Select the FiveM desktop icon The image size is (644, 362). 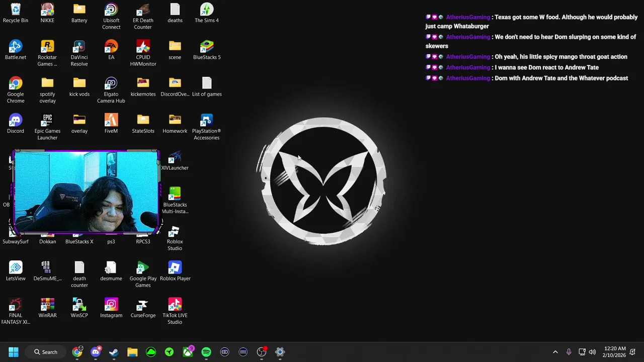tap(111, 124)
